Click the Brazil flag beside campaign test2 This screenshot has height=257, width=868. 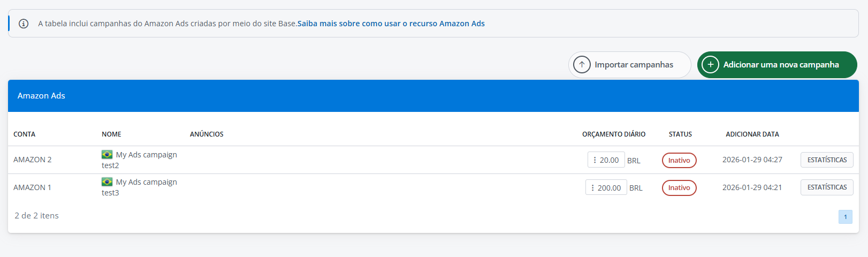(107, 155)
